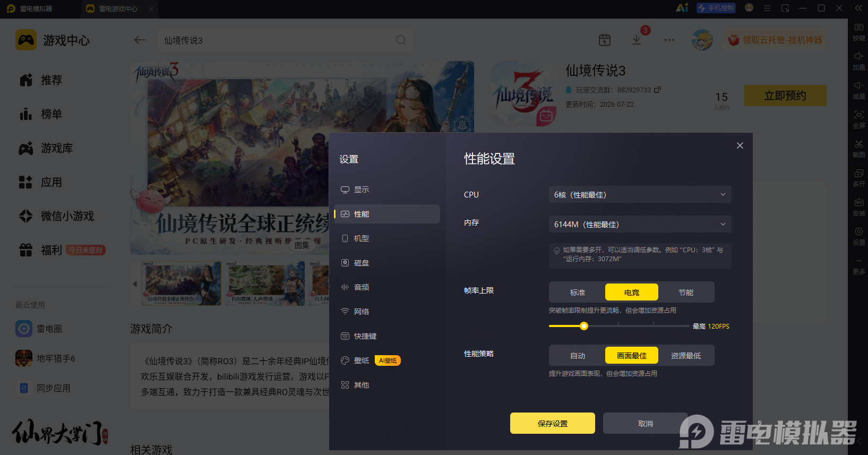
Task: Open 设置 from the right sidebar
Action: tap(858, 236)
